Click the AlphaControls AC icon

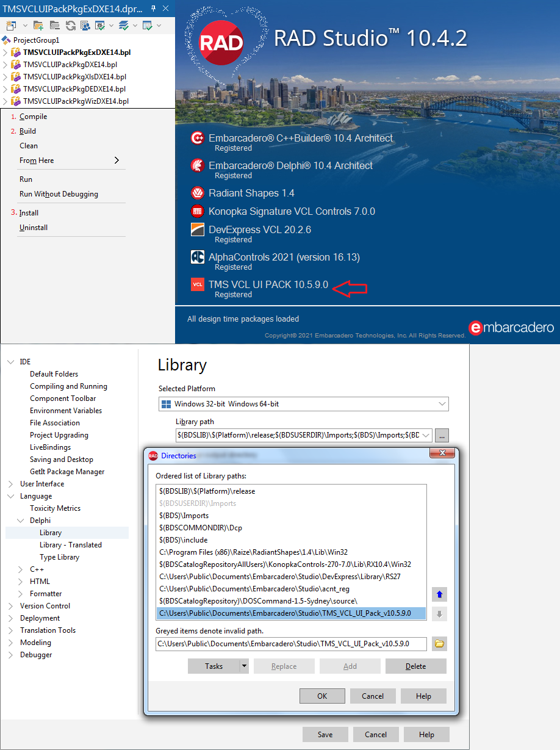[x=198, y=258]
